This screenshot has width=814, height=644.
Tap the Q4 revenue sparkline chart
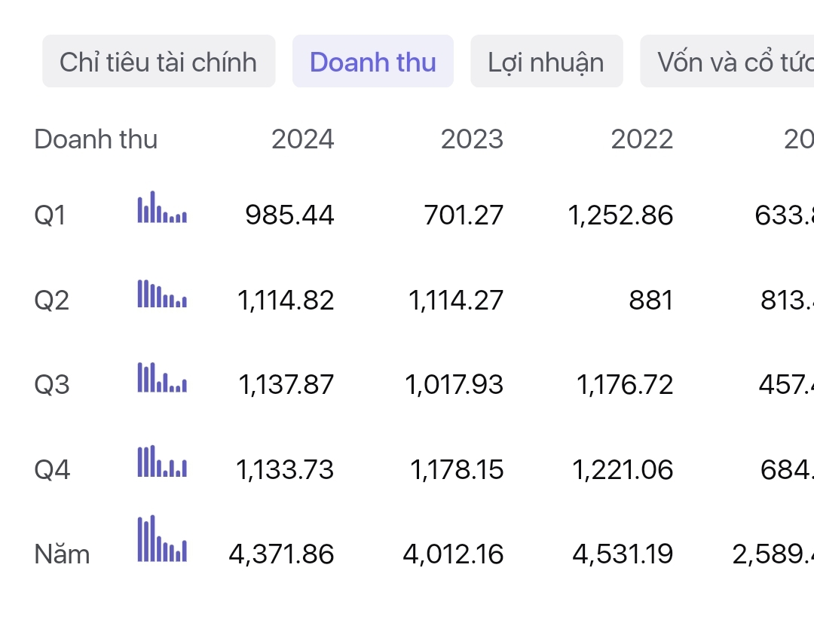(x=162, y=462)
